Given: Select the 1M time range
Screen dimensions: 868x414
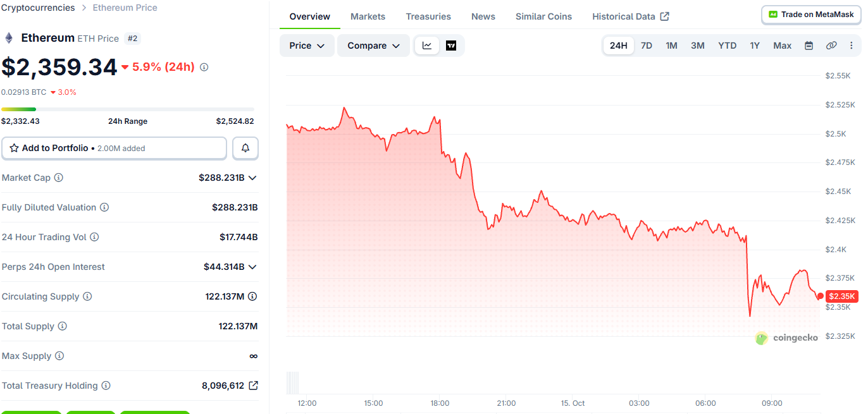Looking at the screenshot, I should pos(671,46).
